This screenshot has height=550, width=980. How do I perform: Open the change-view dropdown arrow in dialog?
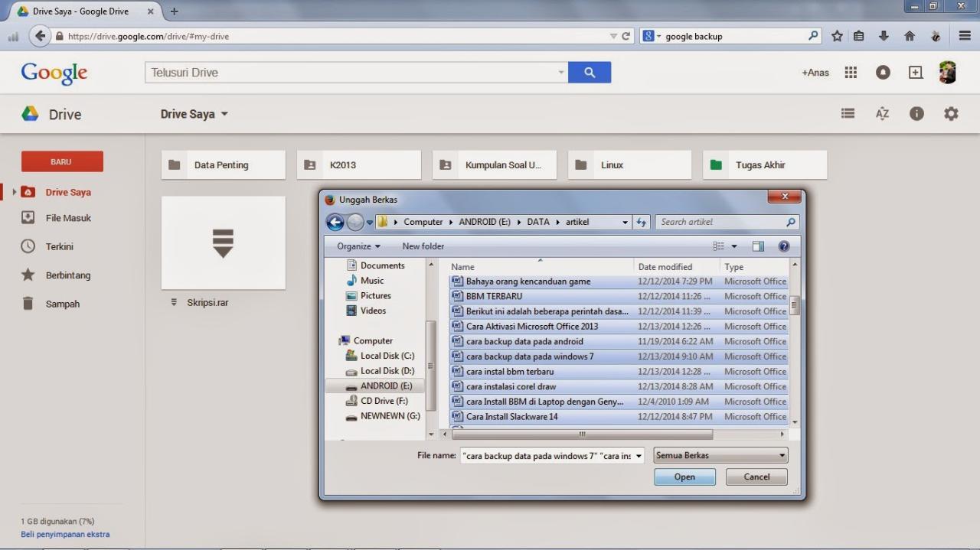click(x=734, y=246)
